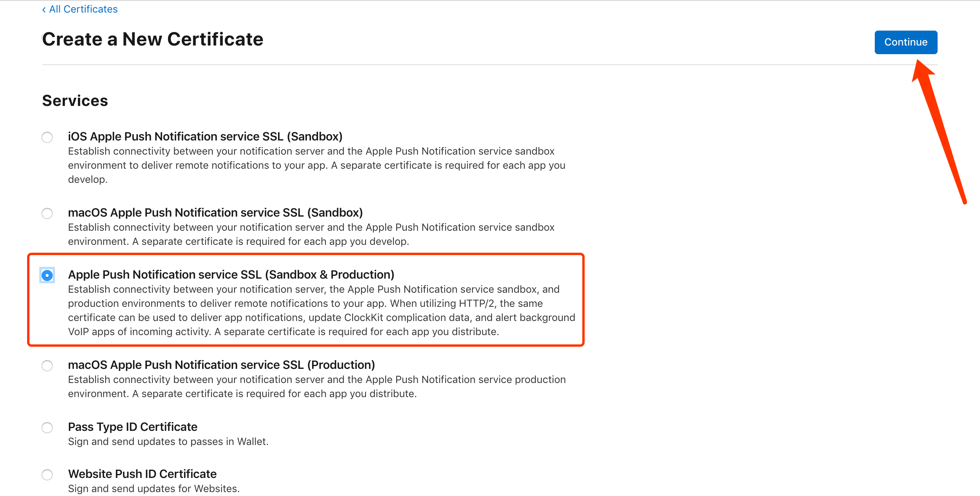
Task: Select Pass Type ID Certificate radio
Action: (x=47, y=427)
